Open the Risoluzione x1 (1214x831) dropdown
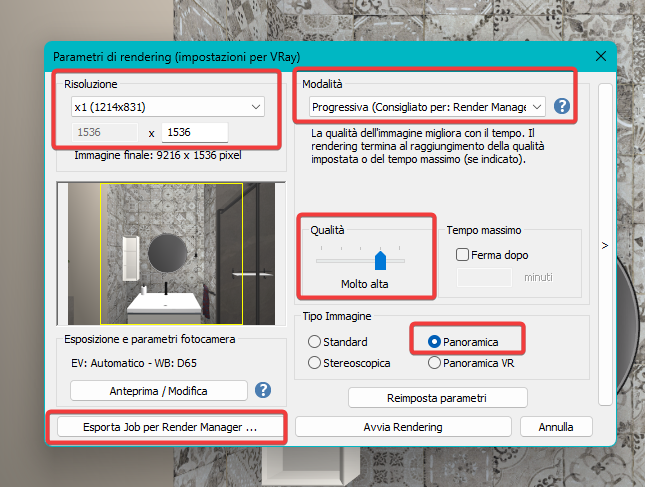 167,107
